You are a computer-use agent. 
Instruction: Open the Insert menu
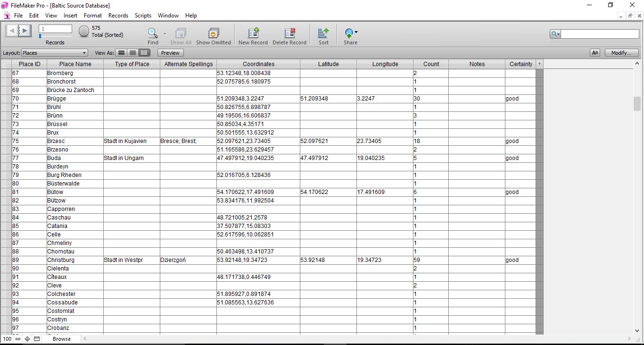[x=71, y=16]
